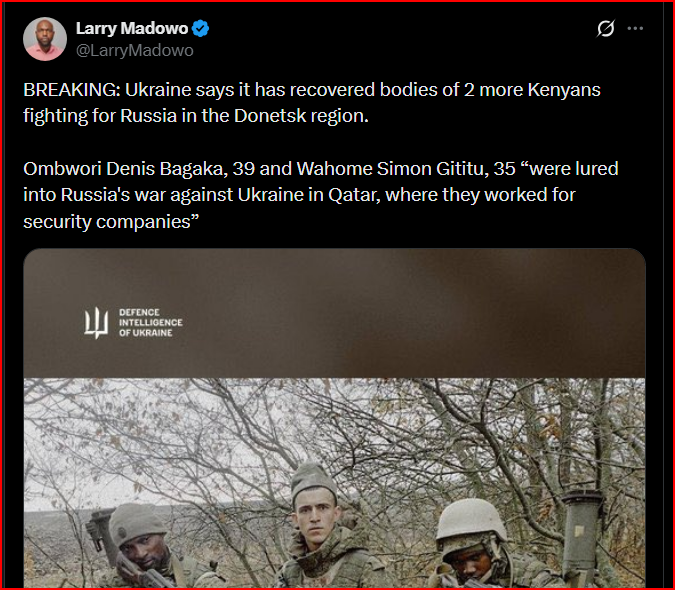Open the Grok explain-post icon
This screenshot has height=590, width=675.
tap(605, 29)
